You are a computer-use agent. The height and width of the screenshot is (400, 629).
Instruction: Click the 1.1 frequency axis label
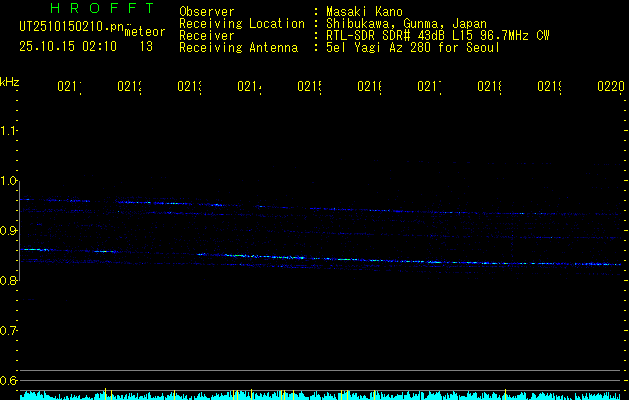click(x=8, y=131)
